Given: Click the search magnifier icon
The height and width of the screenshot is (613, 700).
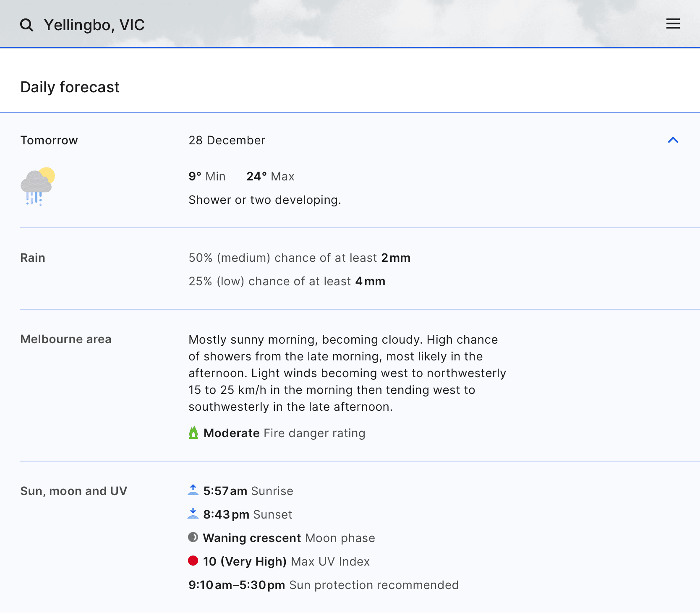Looking at the screenshot, I should click(27, 24).
